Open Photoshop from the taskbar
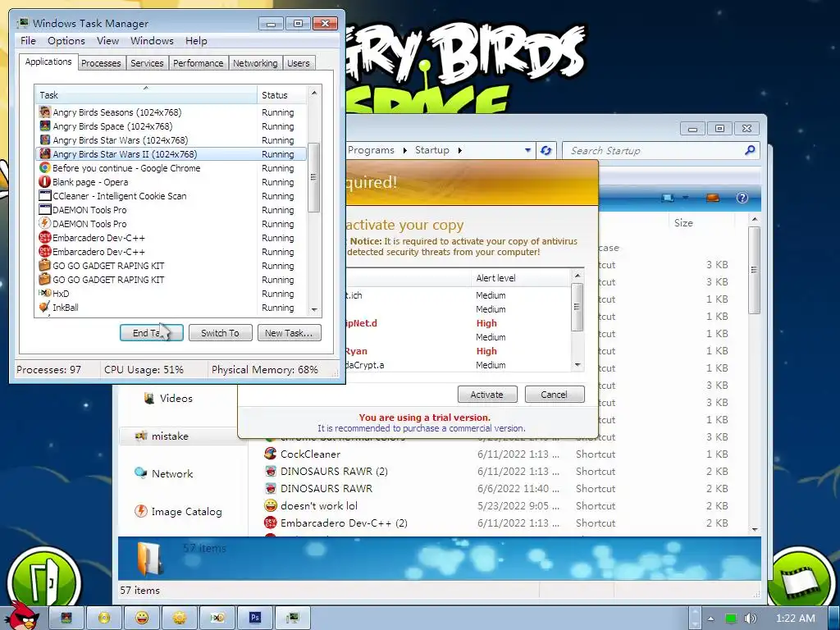Viewport: 840px width, 630px height. (x=254, y=618)
